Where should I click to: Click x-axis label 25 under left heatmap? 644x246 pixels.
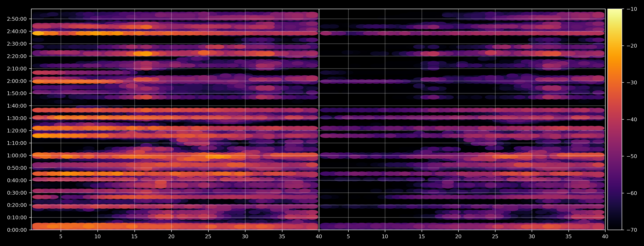[208, 236]
